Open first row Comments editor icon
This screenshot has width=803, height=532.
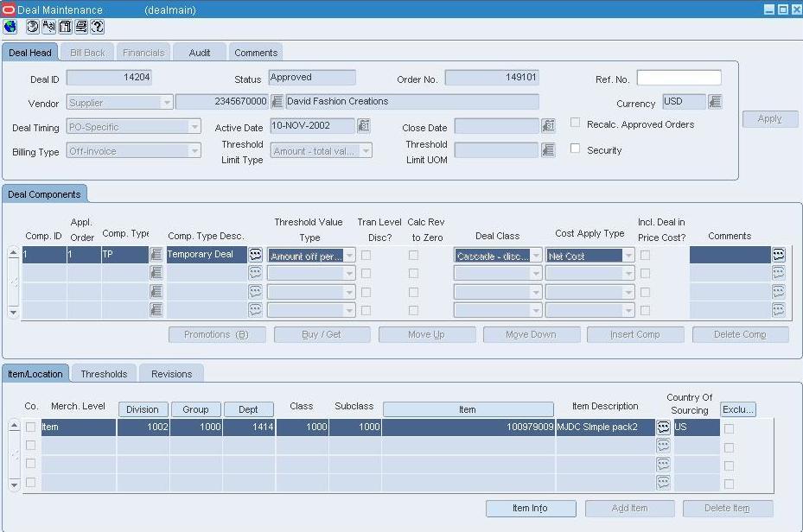point(778,255)
